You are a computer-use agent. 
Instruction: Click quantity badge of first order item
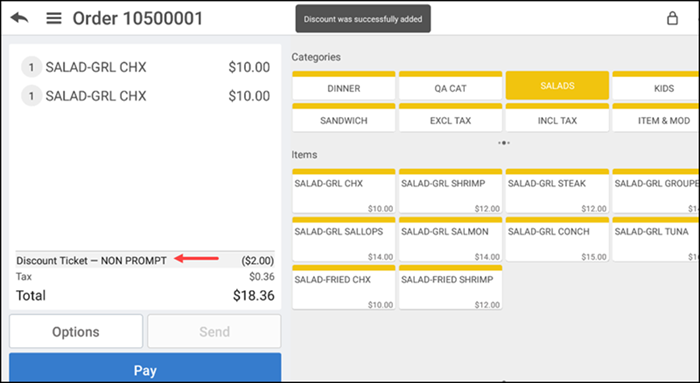(x=31, y=67)
